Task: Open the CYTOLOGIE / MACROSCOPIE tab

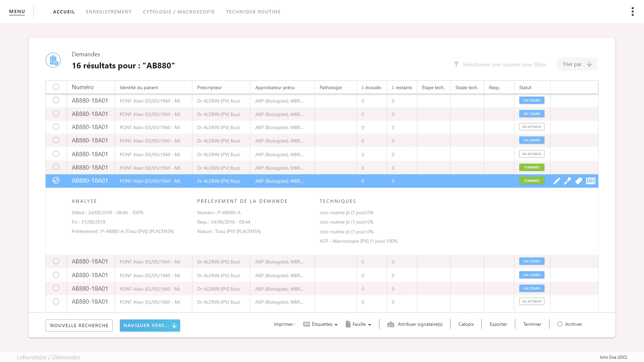Action: (179, 11)
